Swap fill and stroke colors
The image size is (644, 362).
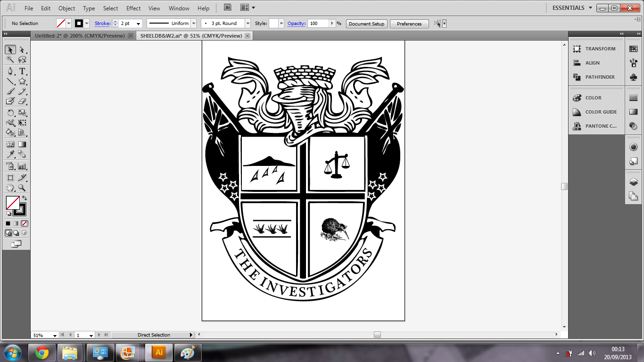24,198
